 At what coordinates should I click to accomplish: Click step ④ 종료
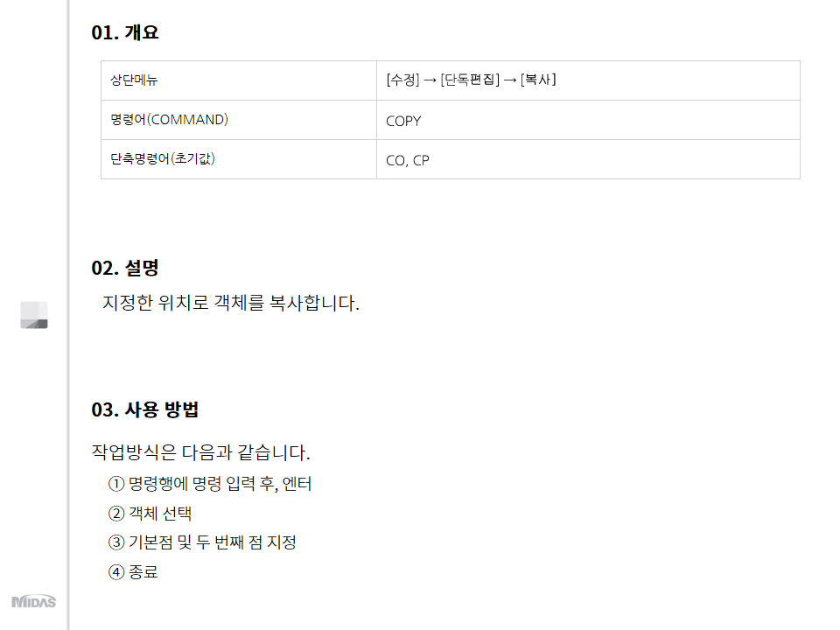[x=133, y=571]
